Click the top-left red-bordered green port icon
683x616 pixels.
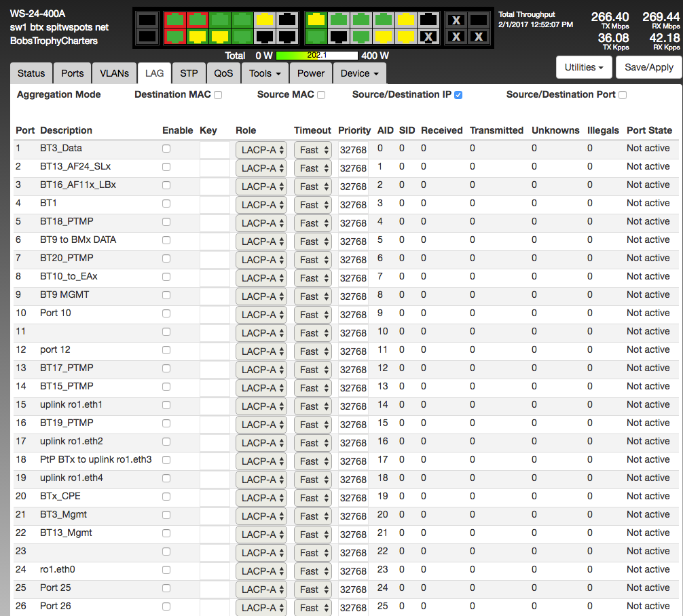coord(175,20)
